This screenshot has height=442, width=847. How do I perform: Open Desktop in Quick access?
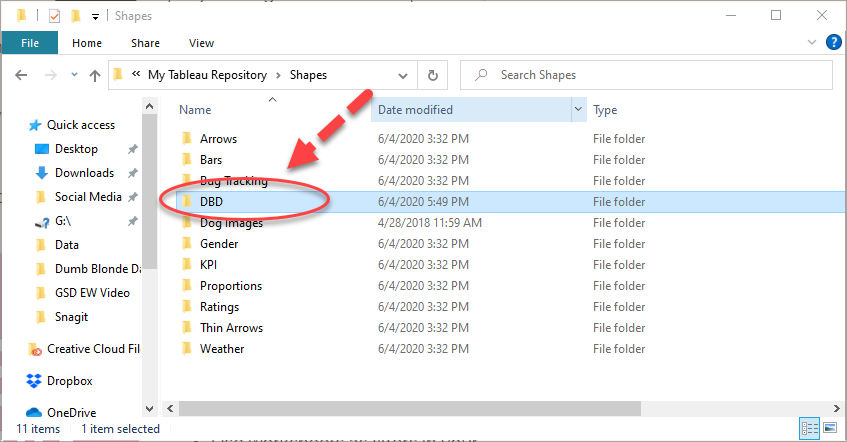click(x=76, y=149)
